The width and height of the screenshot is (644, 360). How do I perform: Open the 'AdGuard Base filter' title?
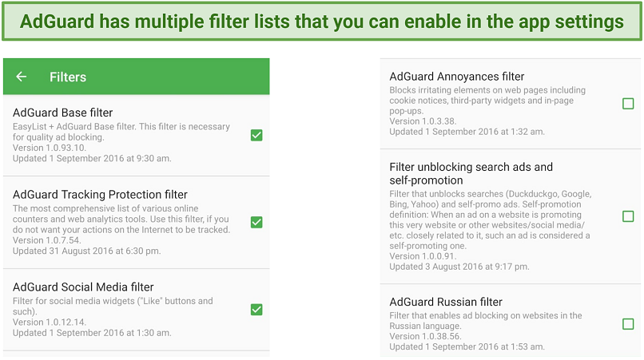point(63,113)
